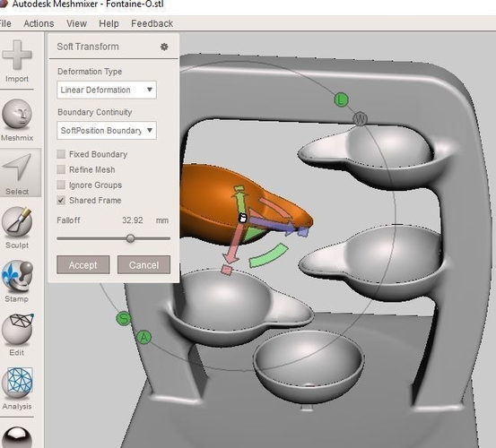Click the Cancel button

coord(144,264)
